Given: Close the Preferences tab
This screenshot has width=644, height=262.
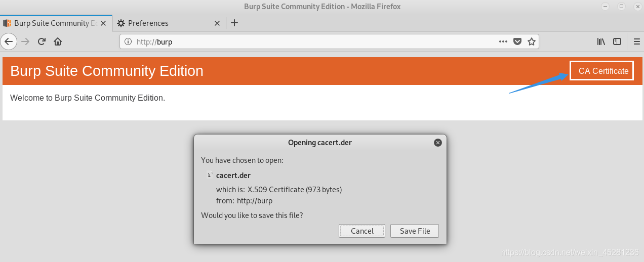Looking at the screenshot, I should coord(217,23).
